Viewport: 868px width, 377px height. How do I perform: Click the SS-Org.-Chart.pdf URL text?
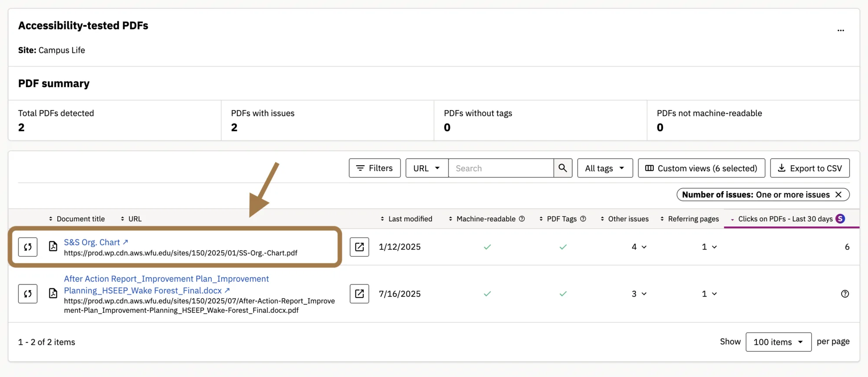pyautogui.click(x=181, y=253)
